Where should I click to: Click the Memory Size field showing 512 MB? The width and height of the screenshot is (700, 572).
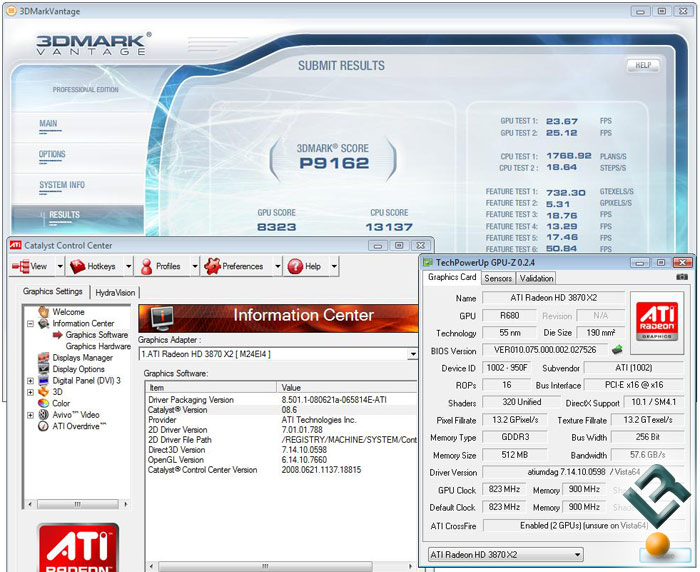[x=515, y=455]
